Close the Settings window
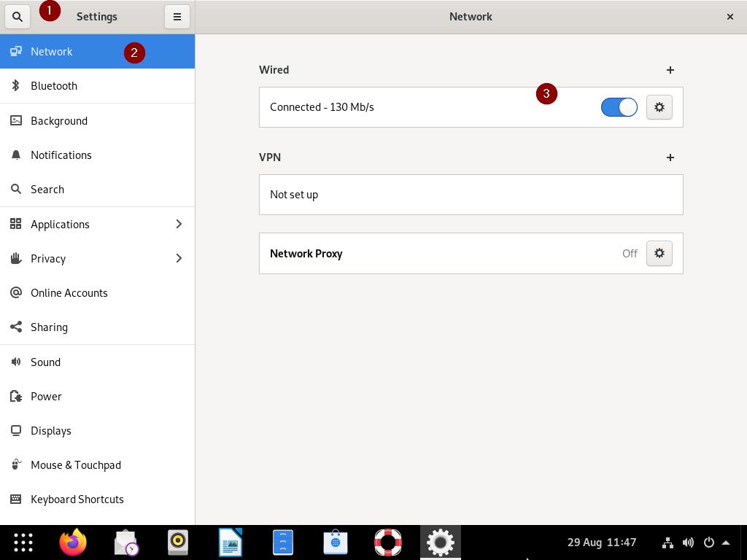Screen dimensions: 747x560 point(729,17)
